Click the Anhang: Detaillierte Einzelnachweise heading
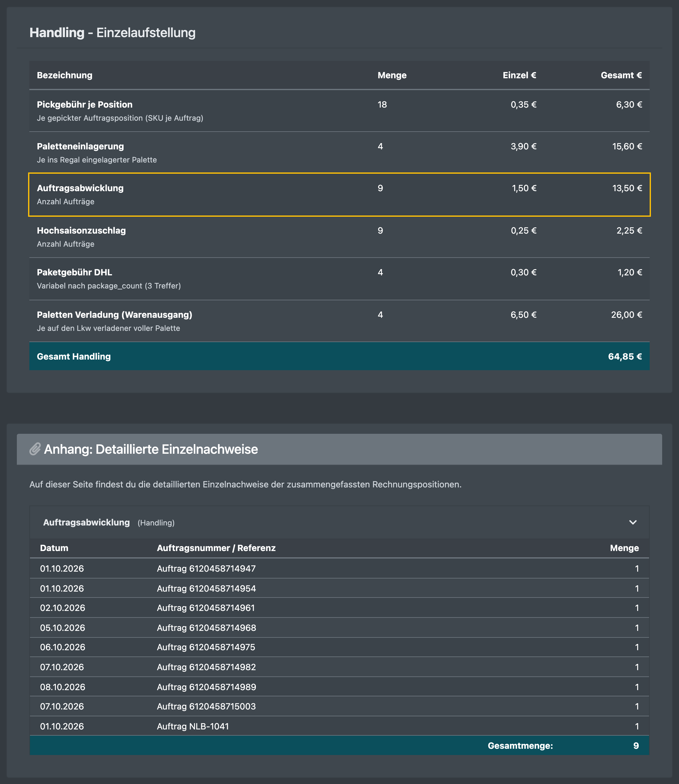This screenshot has height=784, width=679. pos(151,449)
